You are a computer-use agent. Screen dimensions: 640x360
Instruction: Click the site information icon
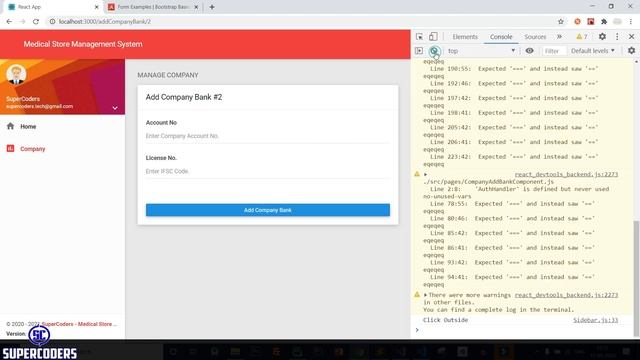click(52, 22)
